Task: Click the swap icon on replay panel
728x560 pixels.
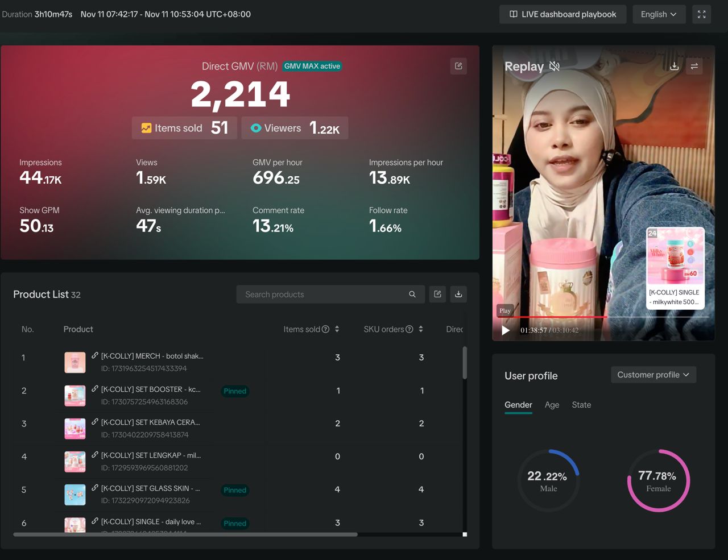Action: (x=694, y=67)
